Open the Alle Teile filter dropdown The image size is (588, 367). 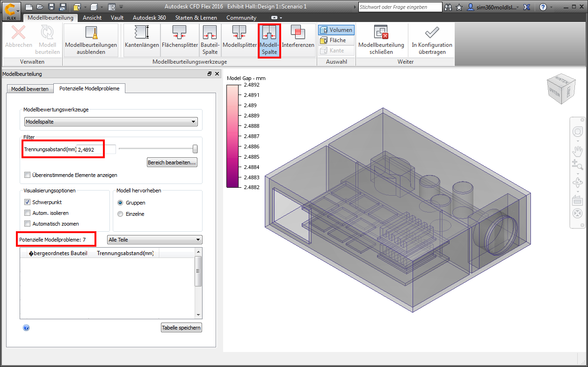click(x=155, y=240)
